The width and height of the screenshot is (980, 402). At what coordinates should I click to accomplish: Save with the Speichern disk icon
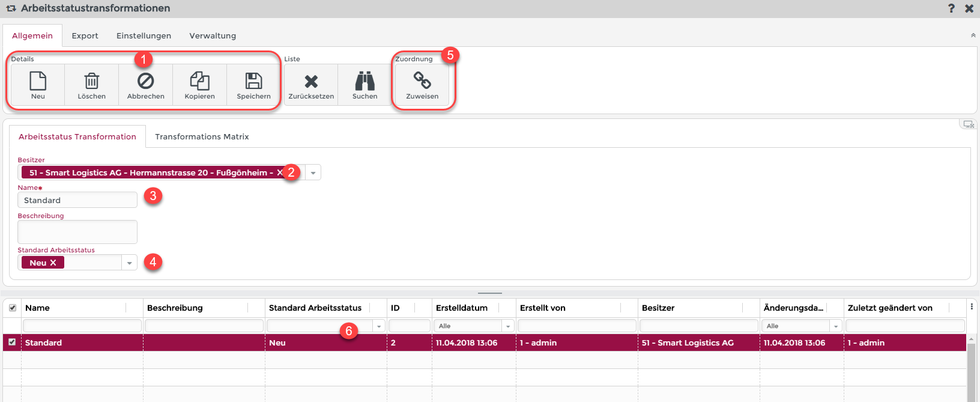coord(253,81)
